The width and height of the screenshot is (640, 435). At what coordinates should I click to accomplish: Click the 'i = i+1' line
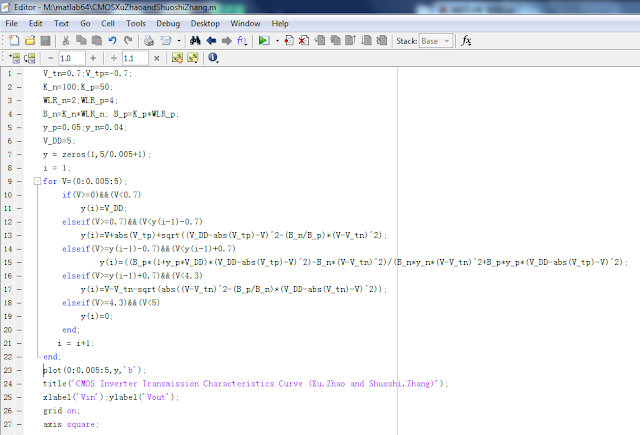pyautogui.click(x=76, y=343)
